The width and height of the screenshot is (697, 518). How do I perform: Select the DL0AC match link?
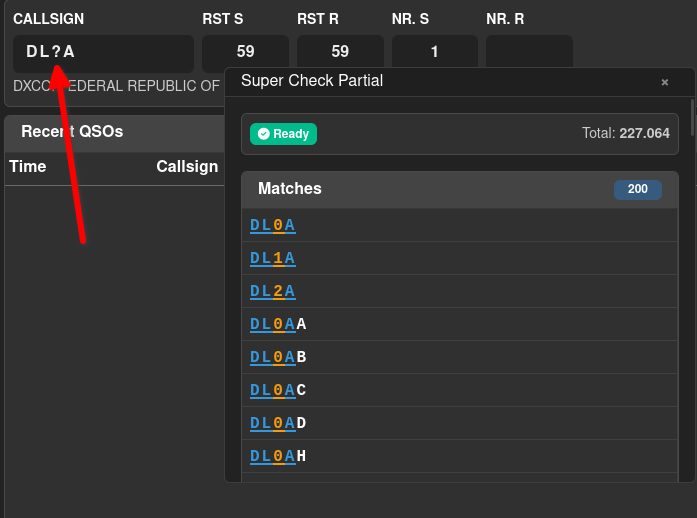point(278,390)
